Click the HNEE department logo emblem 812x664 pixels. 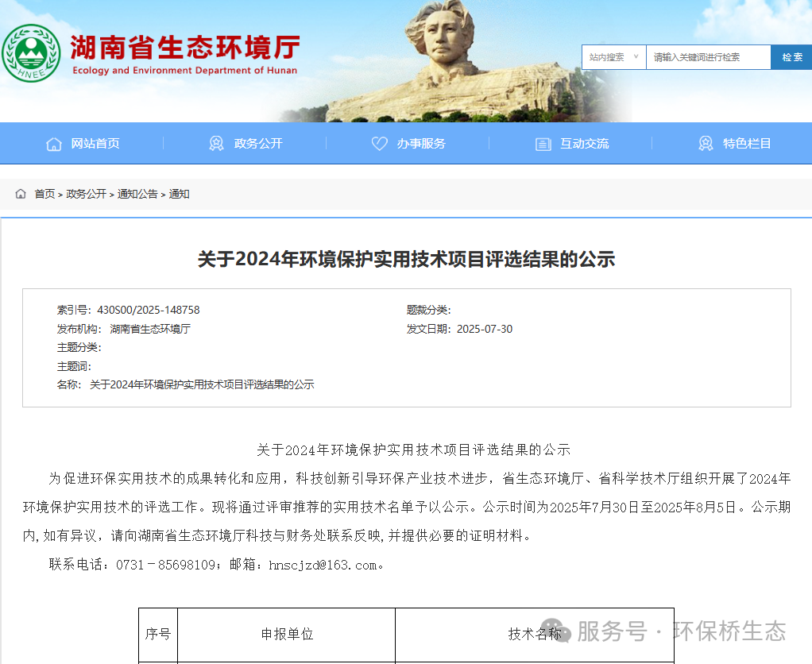click(x=31, y=53)
